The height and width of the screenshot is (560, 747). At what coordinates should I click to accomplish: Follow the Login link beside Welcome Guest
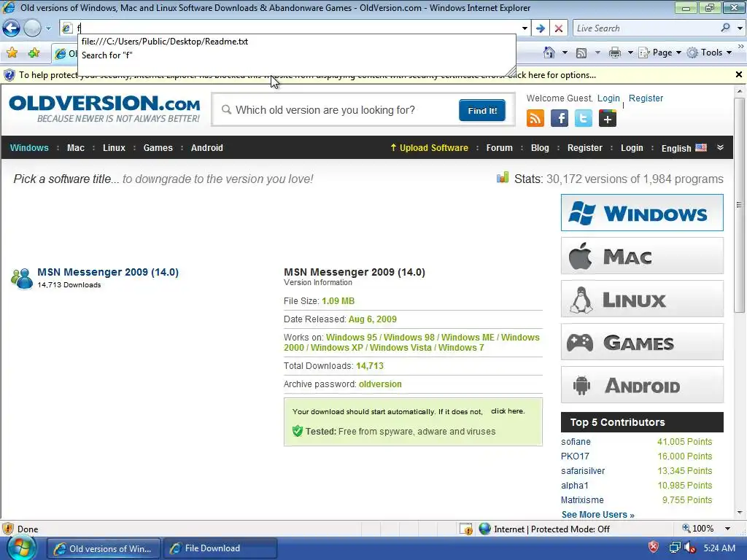point(608,98)
